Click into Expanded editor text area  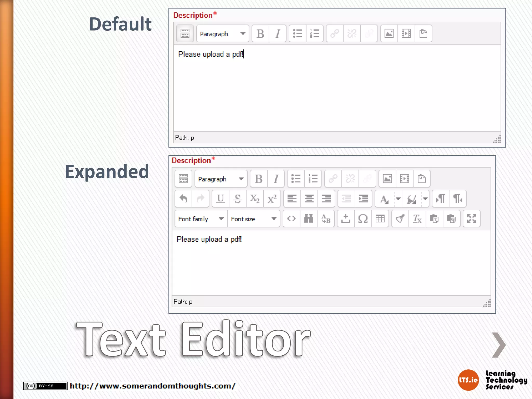(331, 263)
